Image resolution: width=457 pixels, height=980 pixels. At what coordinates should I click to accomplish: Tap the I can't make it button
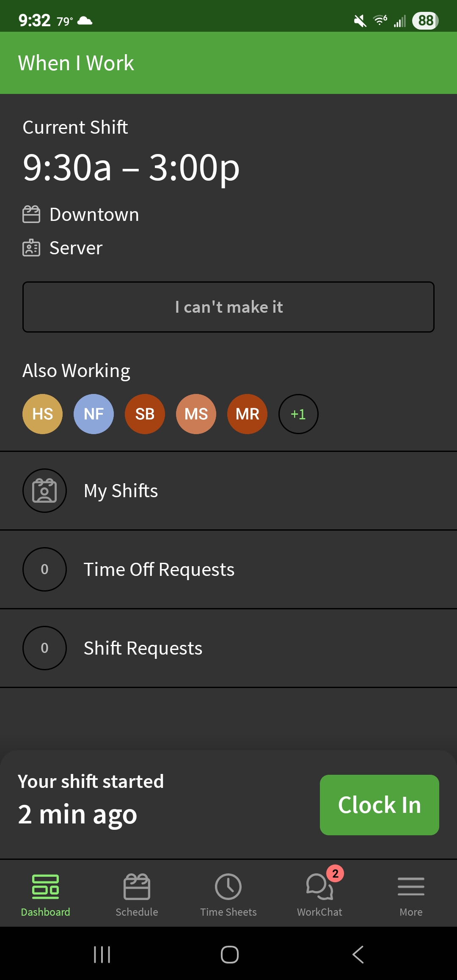click(x=228, y=307)
